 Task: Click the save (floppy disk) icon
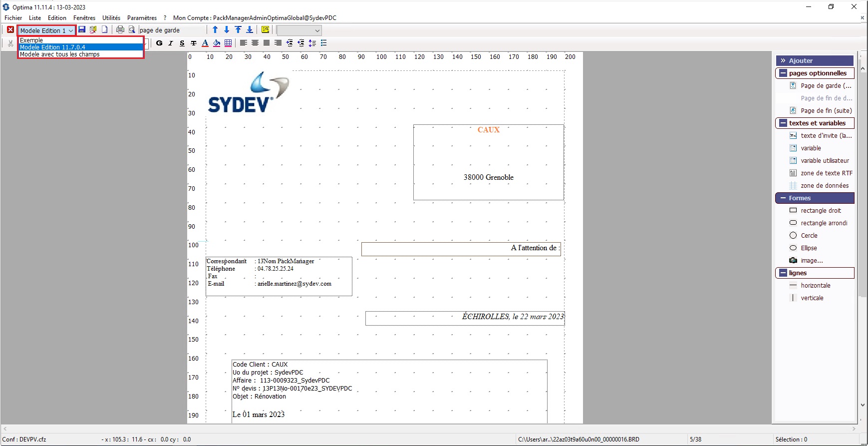82,30
